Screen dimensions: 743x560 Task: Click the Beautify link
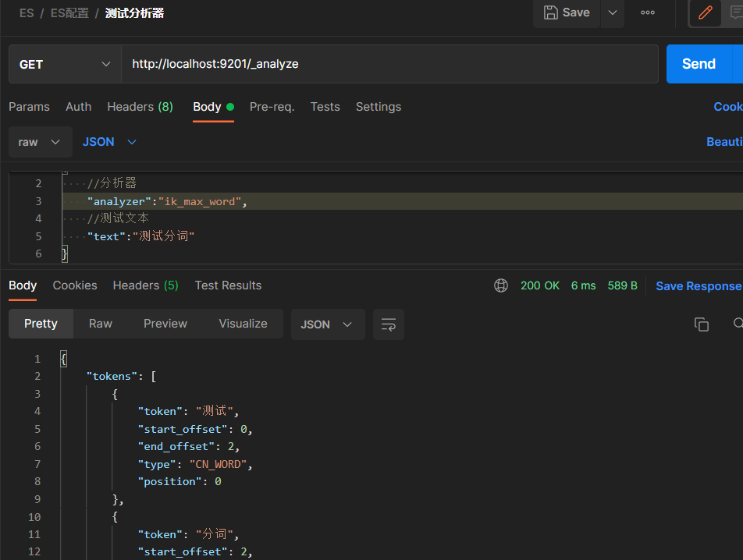724,142
